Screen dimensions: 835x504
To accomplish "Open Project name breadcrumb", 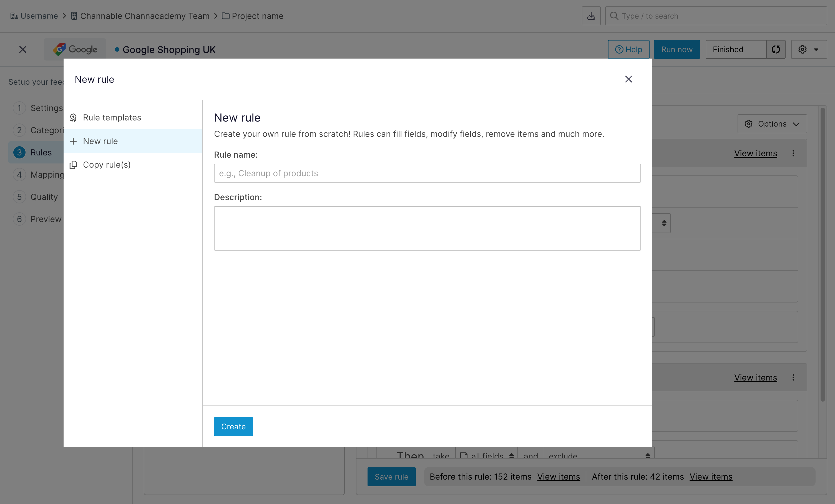I will click(258, 16).
